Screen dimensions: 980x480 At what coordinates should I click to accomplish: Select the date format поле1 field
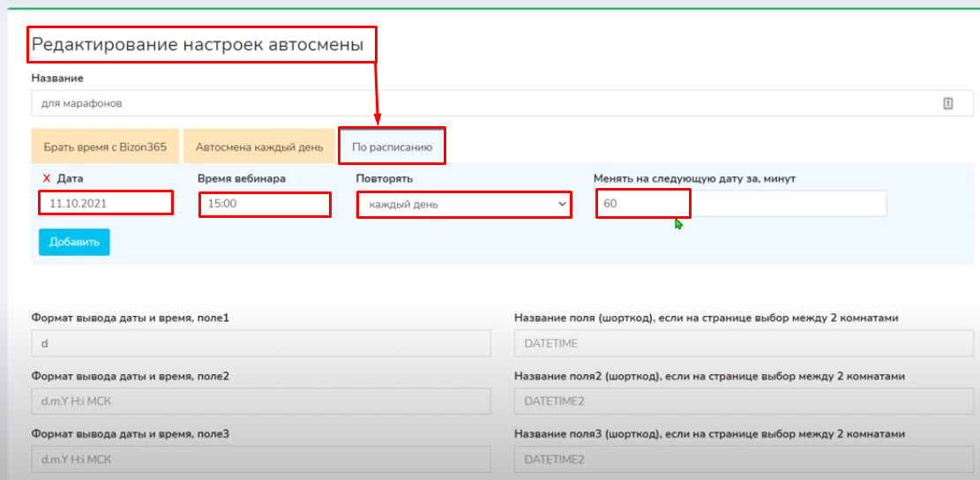click(260, 343)
